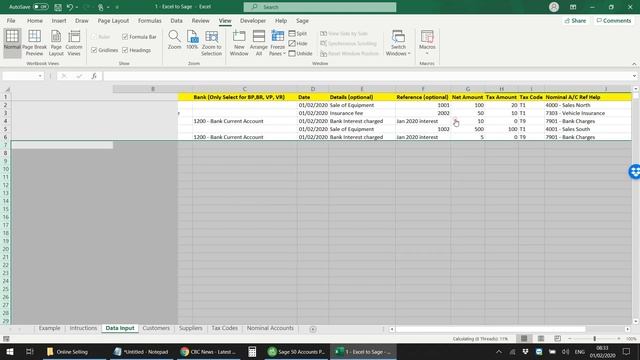Viewport: 640px width, 360px height.
Task: Zoom to Selection
Action: tap(211, 42)
